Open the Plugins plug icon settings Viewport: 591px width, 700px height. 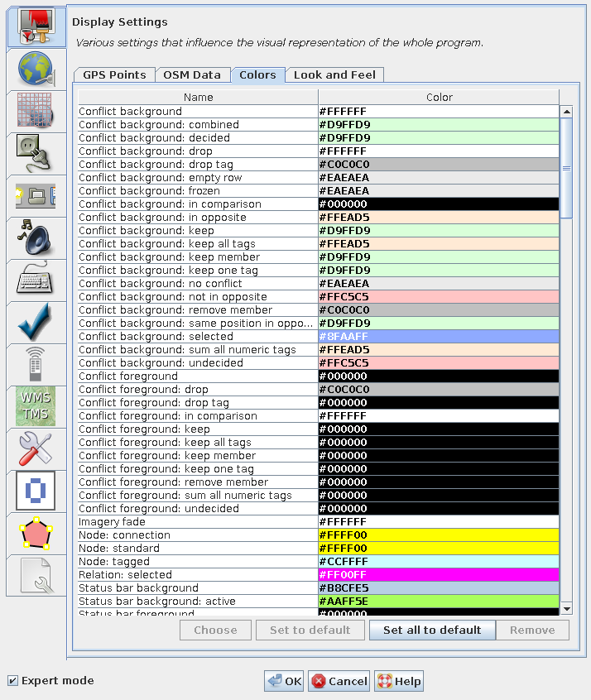click(x=36, y=153)
